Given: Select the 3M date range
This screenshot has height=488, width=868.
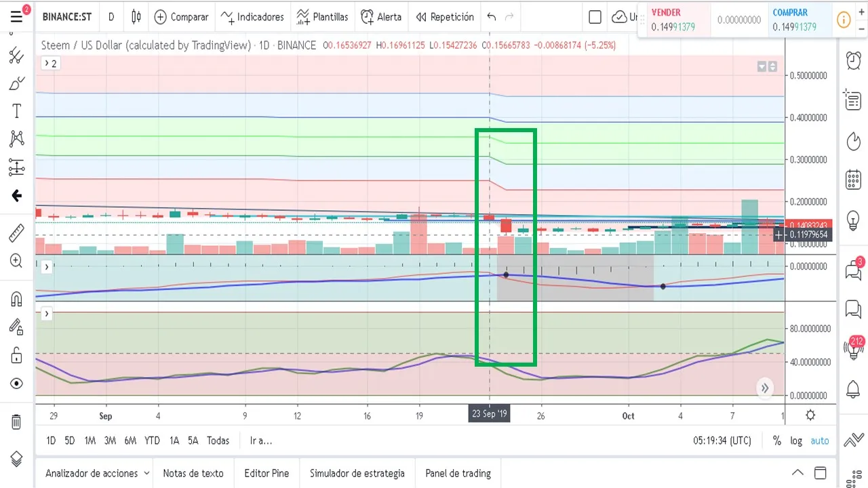Looking at the screenshot, I should click(x=110, y=441).
